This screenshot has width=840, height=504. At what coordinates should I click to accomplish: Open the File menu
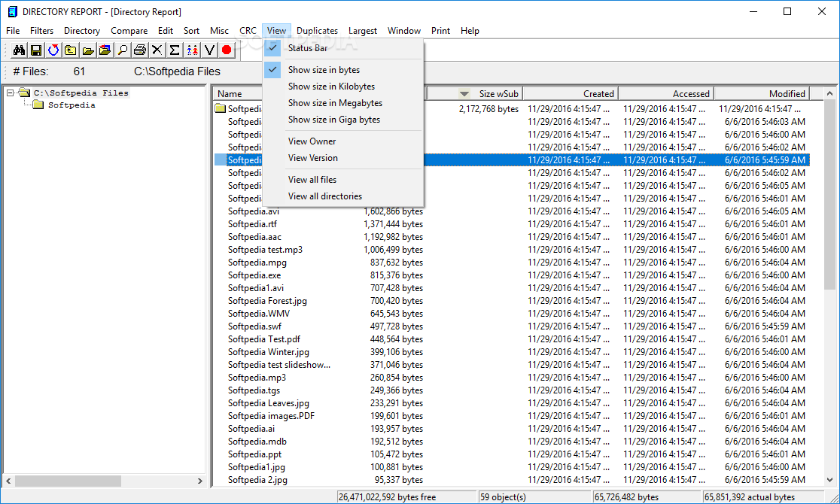click(13, 31)
